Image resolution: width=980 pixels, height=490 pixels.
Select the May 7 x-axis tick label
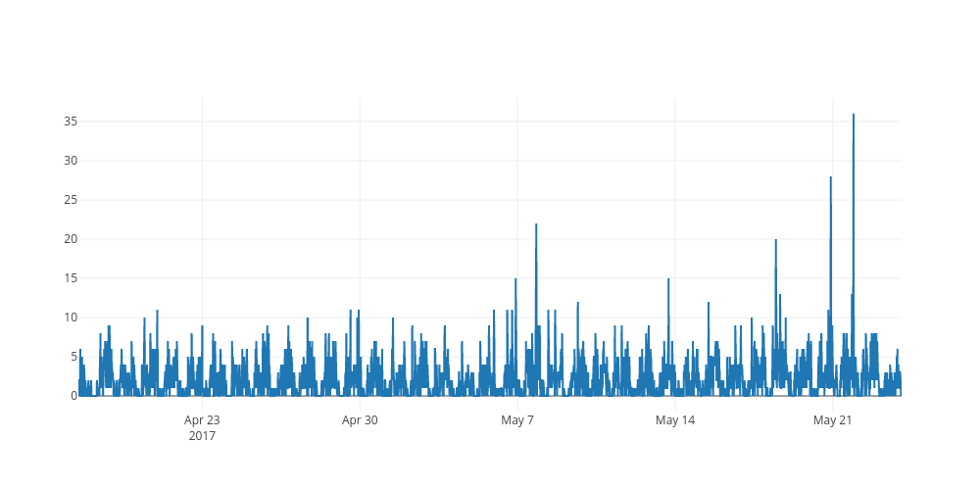pyautogui.click(x=517, y=420)
